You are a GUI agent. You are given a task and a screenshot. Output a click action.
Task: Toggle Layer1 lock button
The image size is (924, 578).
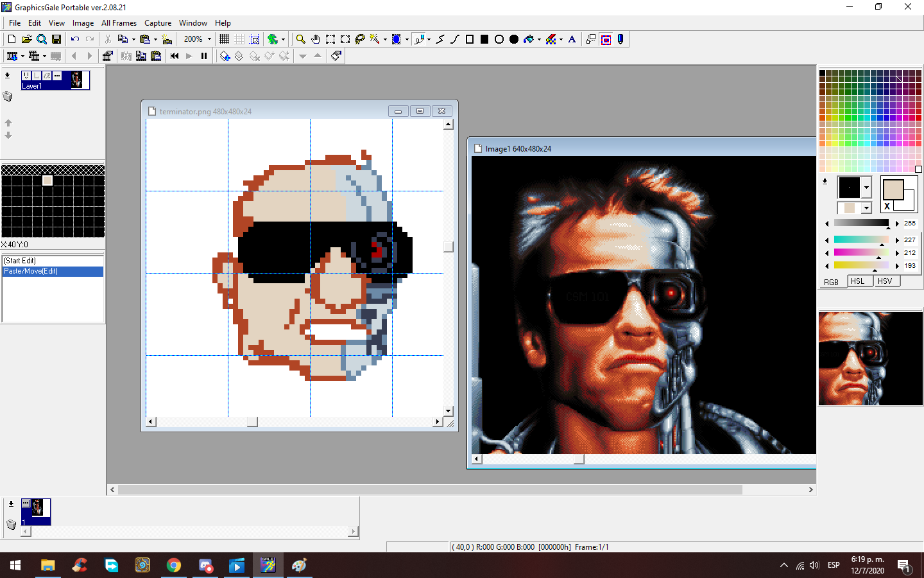pyautogui.click(x=37, y=76)
